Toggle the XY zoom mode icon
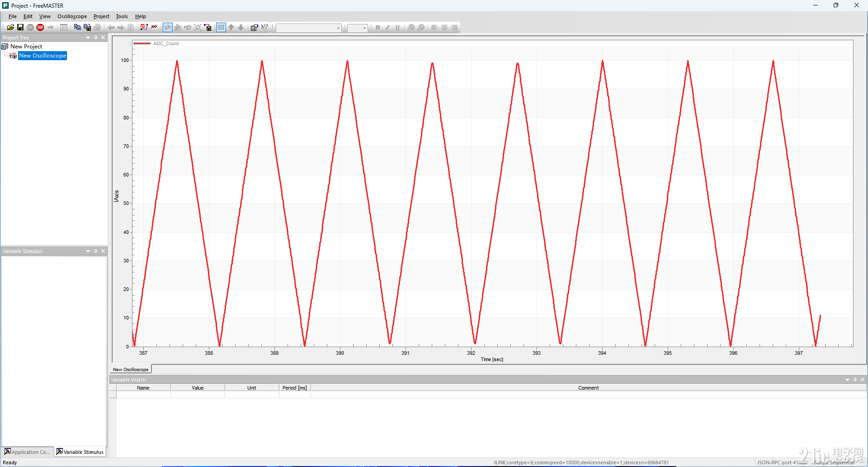The image size is (868, 467). coord(178,28)
